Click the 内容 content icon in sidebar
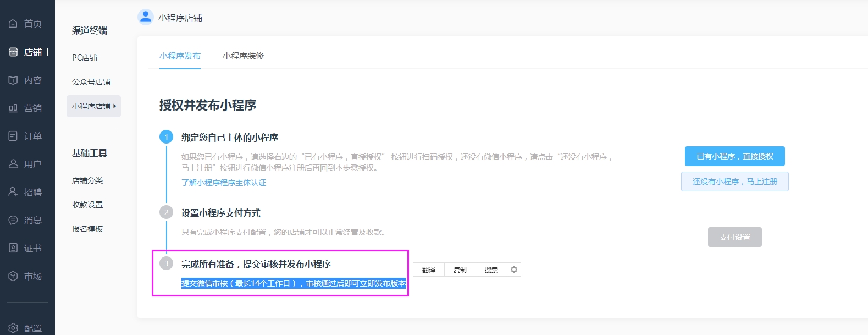The width and height of the screenshot is (868, 335). point(13,80)
